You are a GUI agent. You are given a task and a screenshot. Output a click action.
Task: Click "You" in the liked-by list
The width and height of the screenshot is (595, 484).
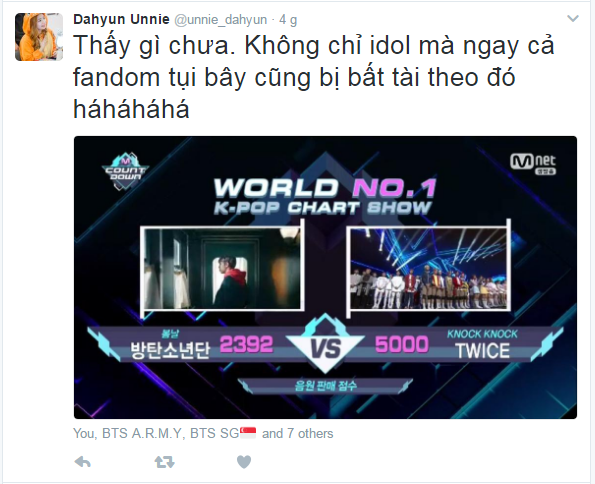[84, 434]
